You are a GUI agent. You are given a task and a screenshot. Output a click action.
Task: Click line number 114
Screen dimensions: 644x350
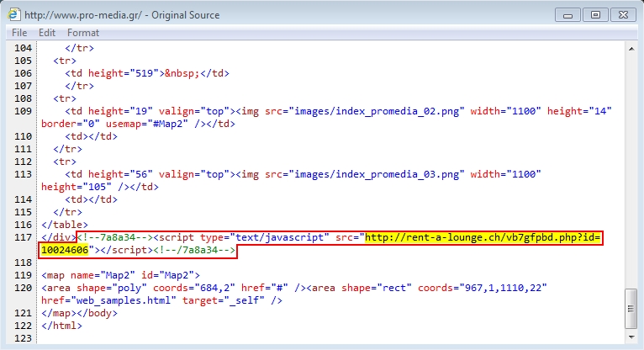point(23,199)
